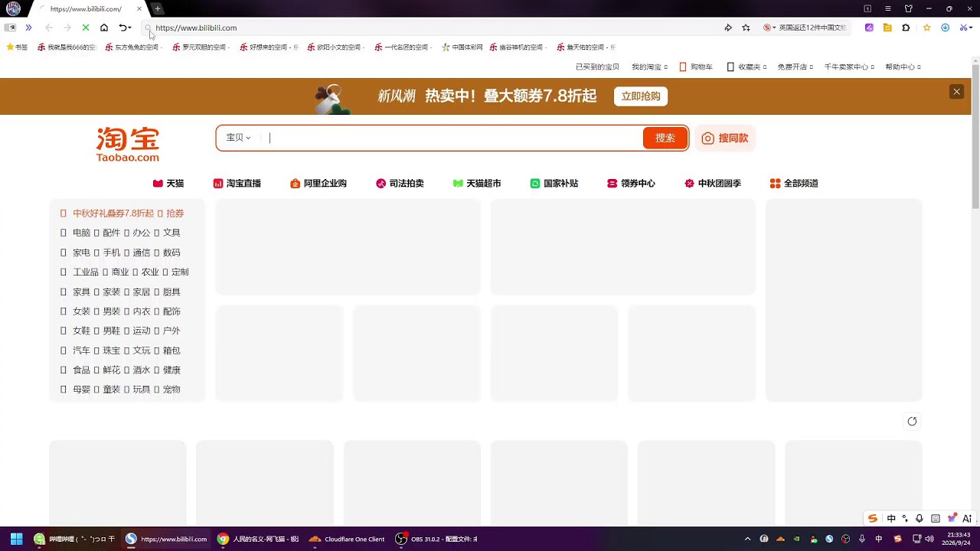980x551 pixels.
Task: Open OBS 31.0.2 from the taskbar
Action: (x=436, y=539)
